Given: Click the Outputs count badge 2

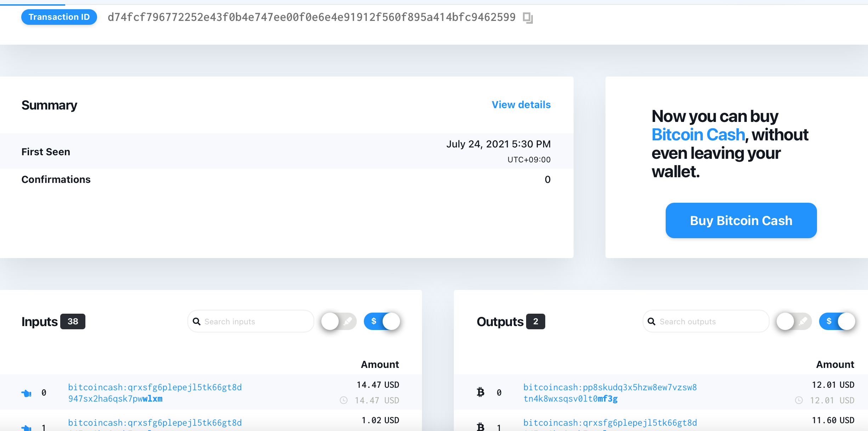Looking at the screenshot, I should click(x=536, y=321).
